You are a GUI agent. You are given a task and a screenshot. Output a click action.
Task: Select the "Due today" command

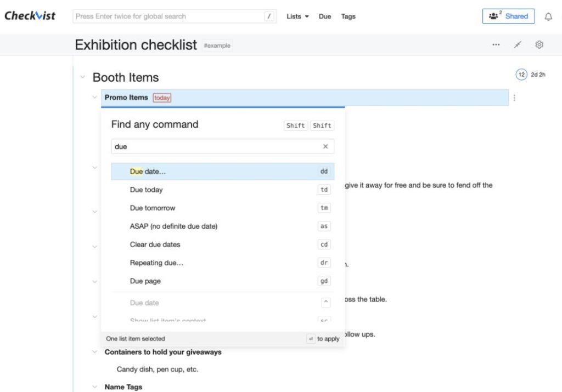pos(146,189)
